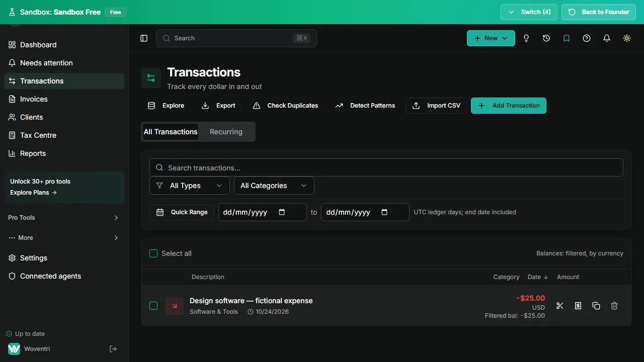Click the bookmark icon in top bar
The width and height of the screenshot is (644, 362).
pyautogui.click(x=567, y=38)
